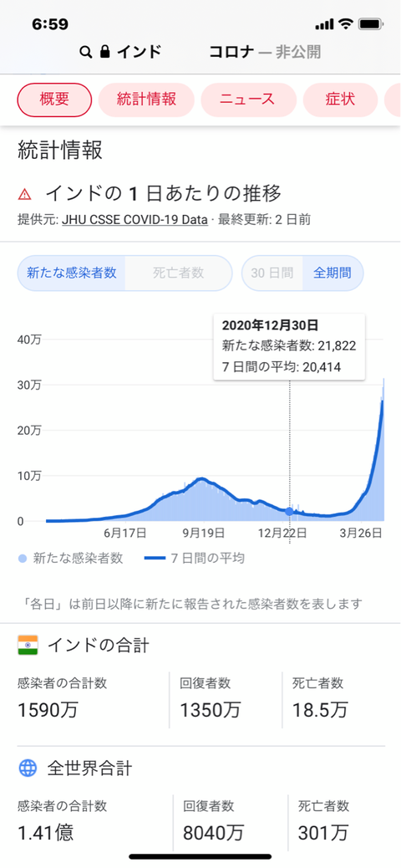Screen dimensions: 401x868
Task: Tap the 6月17日 axis label
Action: point(125,533)
